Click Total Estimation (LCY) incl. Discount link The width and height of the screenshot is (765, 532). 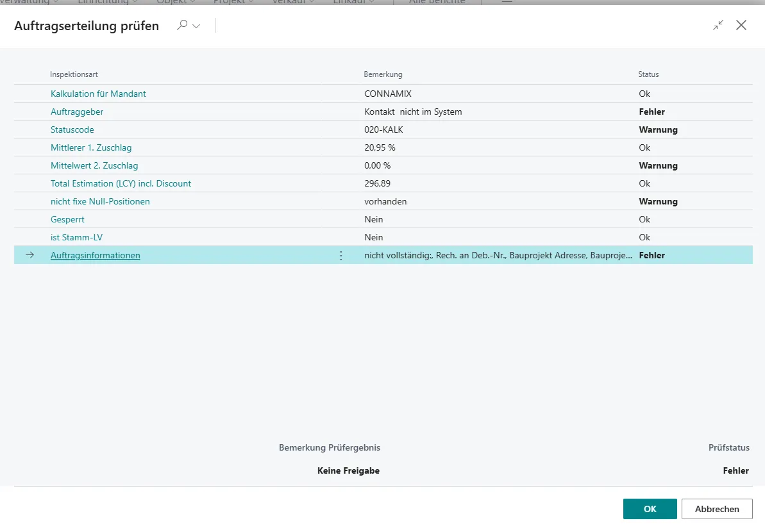(x=121, y=183)
